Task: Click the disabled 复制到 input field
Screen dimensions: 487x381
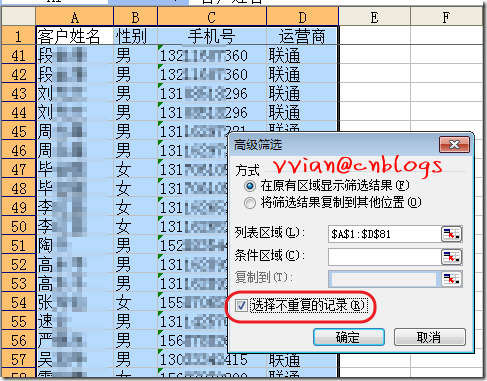Action: click(x=384, y=279)
